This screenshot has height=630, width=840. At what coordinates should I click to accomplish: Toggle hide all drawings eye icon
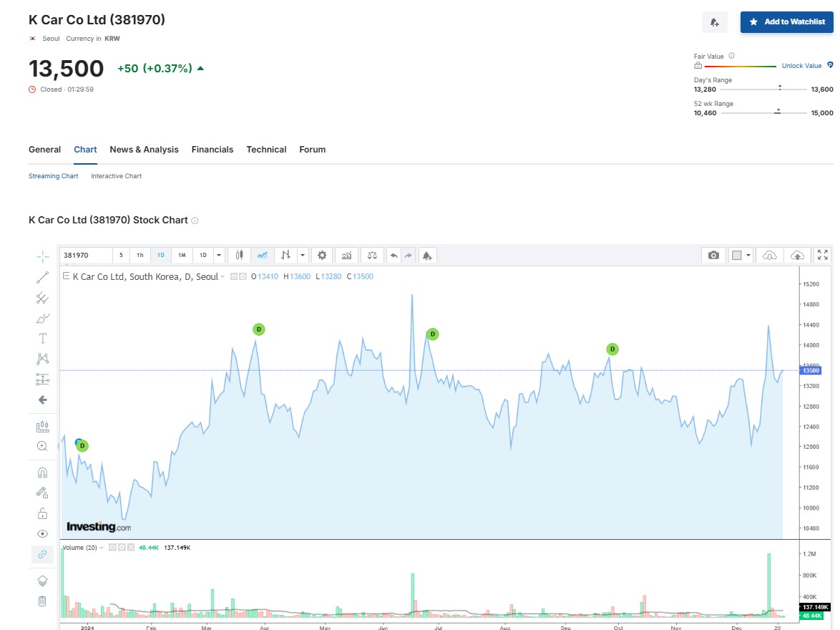click(42, 534)
